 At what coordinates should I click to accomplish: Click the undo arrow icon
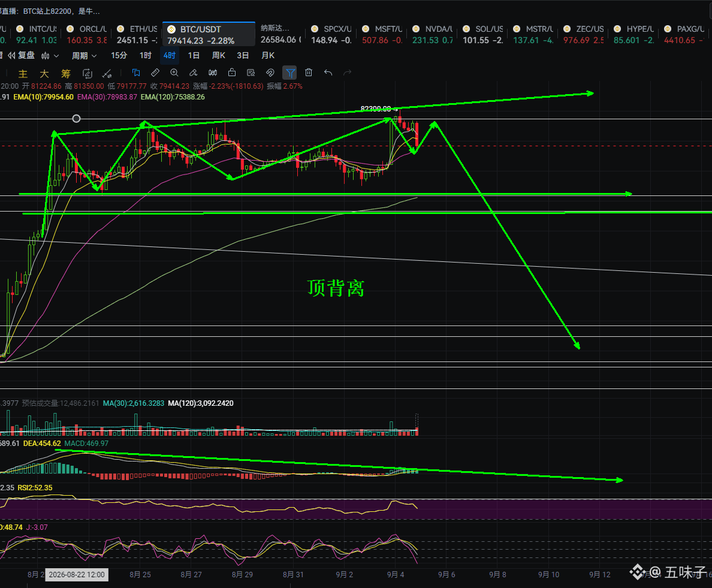328,73
